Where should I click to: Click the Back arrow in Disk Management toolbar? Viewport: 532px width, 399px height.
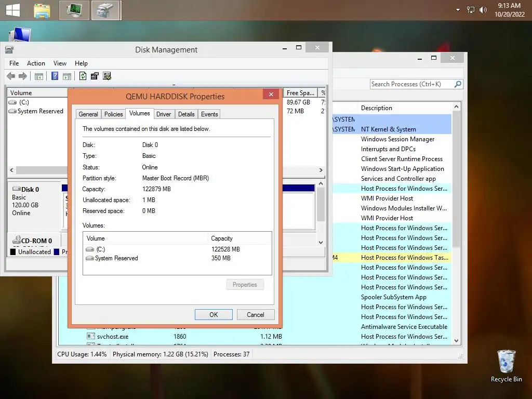tap(11, 76)
